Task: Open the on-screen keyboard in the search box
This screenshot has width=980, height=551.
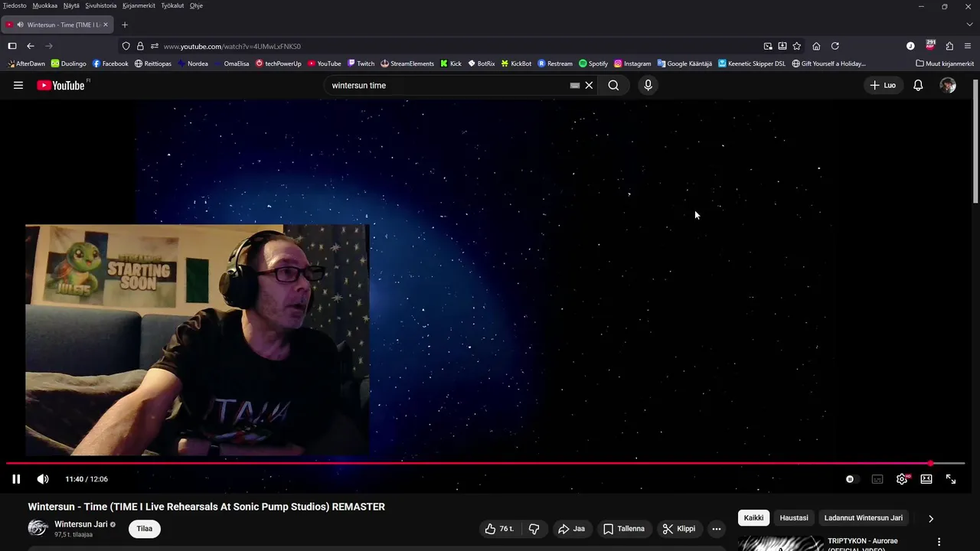Action: [x=575, y=85]
